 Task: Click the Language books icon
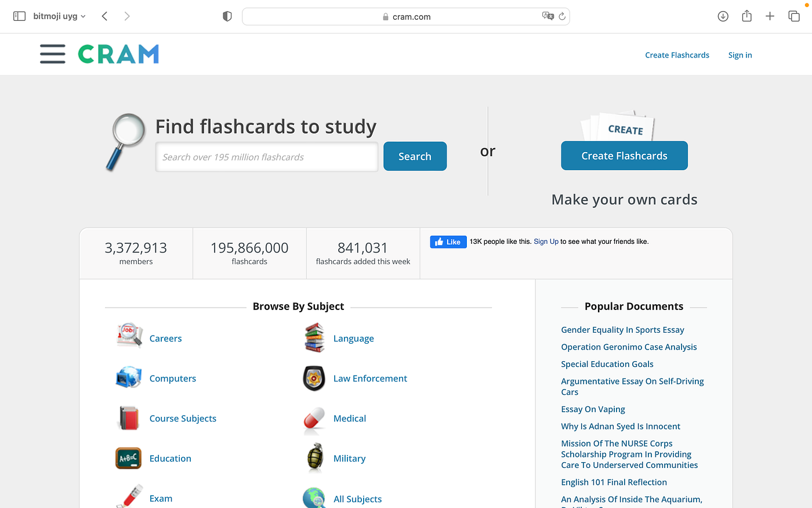tap(314, 338)
